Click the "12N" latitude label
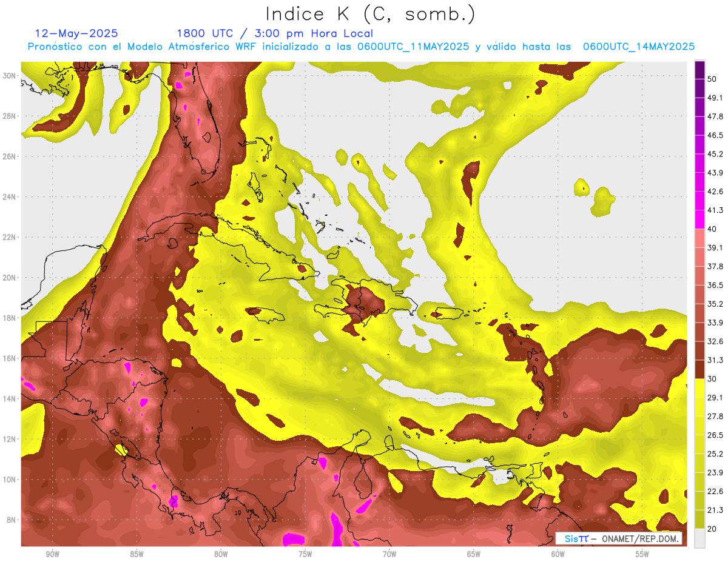Image resolution: width=728 pixels, height=562 pixels. [9, 439]
